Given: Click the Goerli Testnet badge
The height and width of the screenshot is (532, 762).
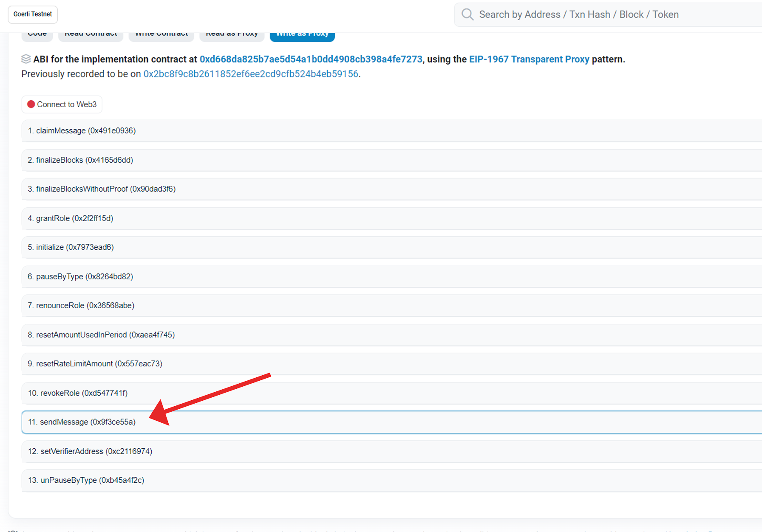Looking at the screenshot, I should click(x=33, y=14).
